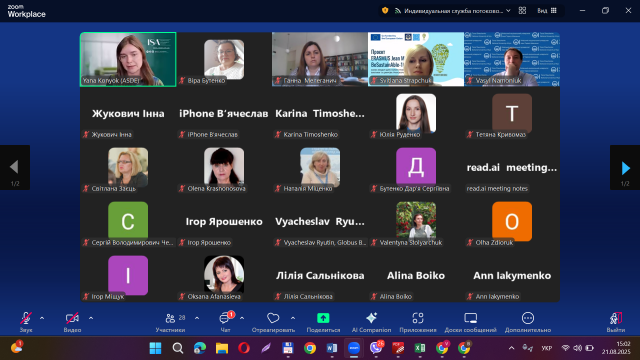Open the Apps icon in toolbar
Image resolution: width=640 pixels, height=360 pixels.
point(418,318)
